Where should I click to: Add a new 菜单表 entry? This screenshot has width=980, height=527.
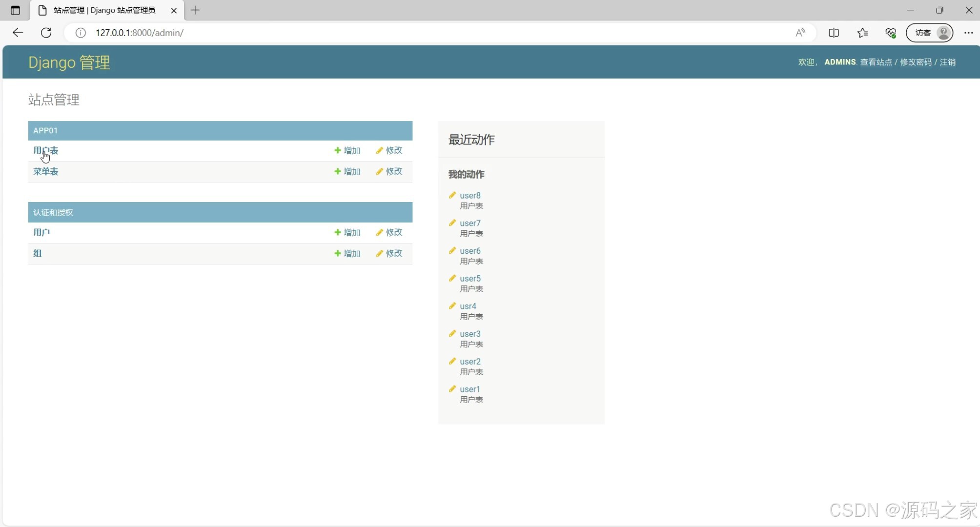pos(347,171)
